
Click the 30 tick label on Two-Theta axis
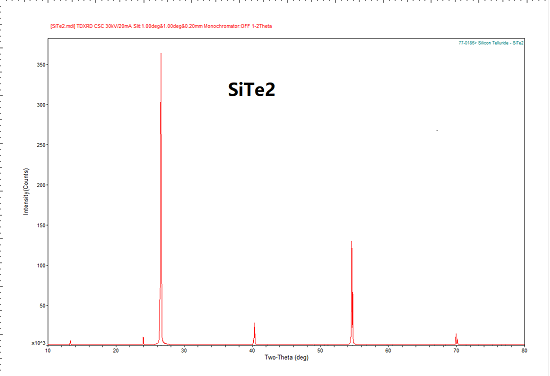coord(184,350)
